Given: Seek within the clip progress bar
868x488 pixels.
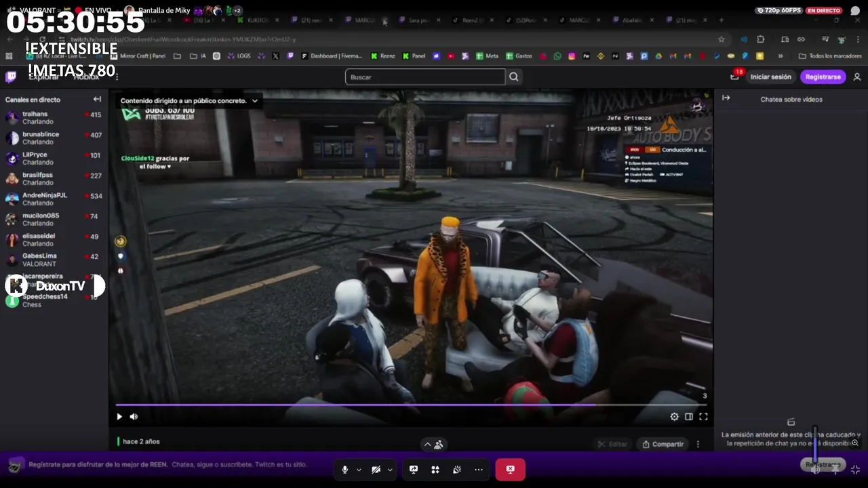Looking at the screenshot, I should pos(411,405).
